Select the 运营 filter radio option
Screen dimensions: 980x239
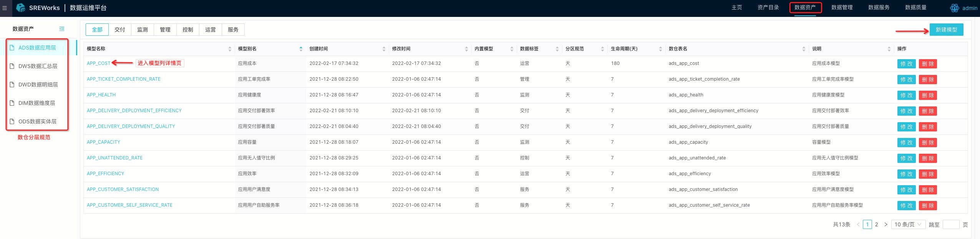[x=211, y=30]
